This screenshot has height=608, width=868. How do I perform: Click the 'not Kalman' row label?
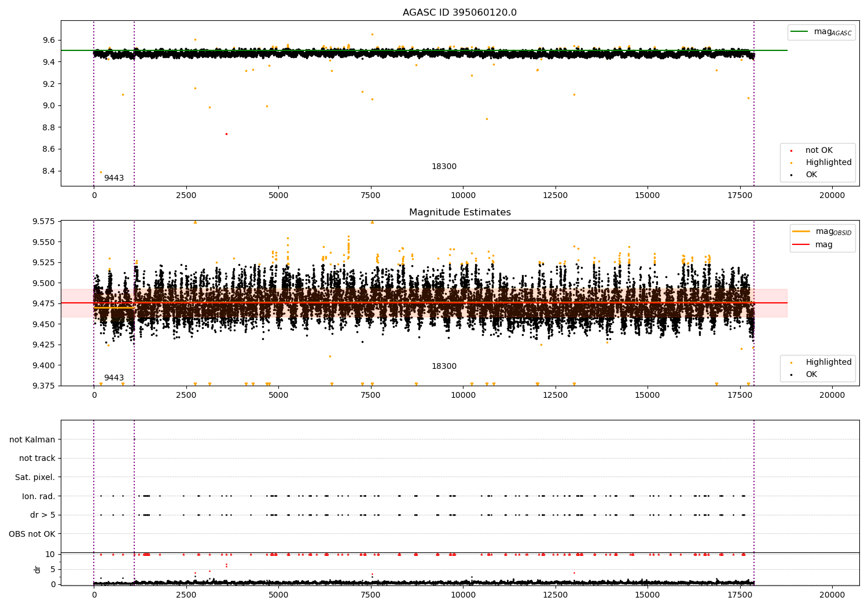pos(32,439)
